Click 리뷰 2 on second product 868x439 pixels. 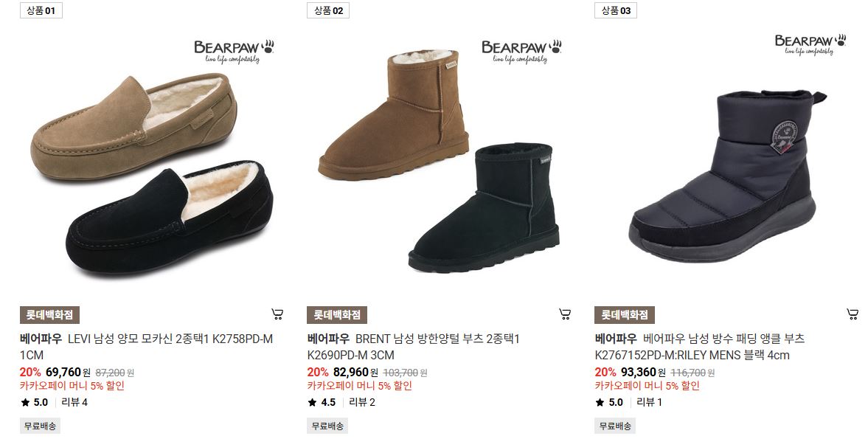(362, 402)
